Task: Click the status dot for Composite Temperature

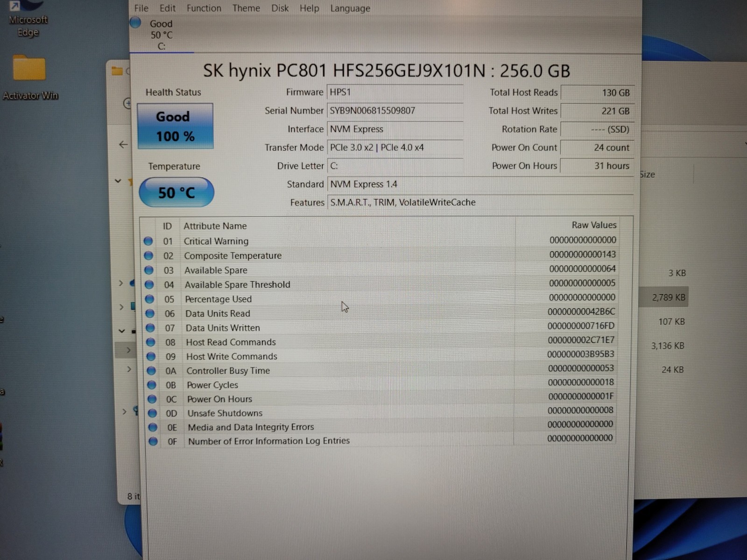Action: (148, 255)
